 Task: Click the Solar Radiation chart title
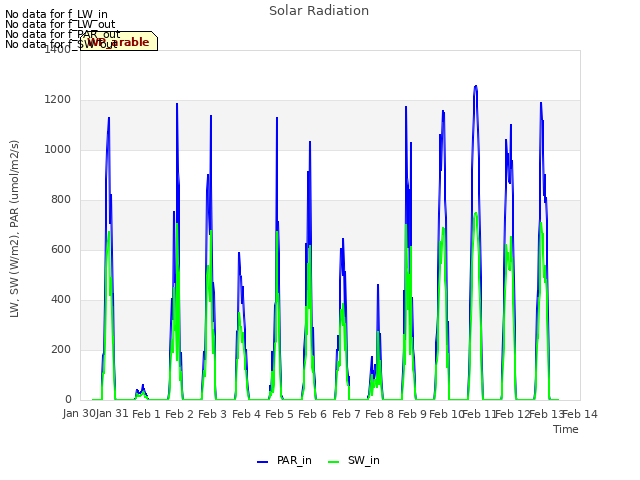pos(319,11)
